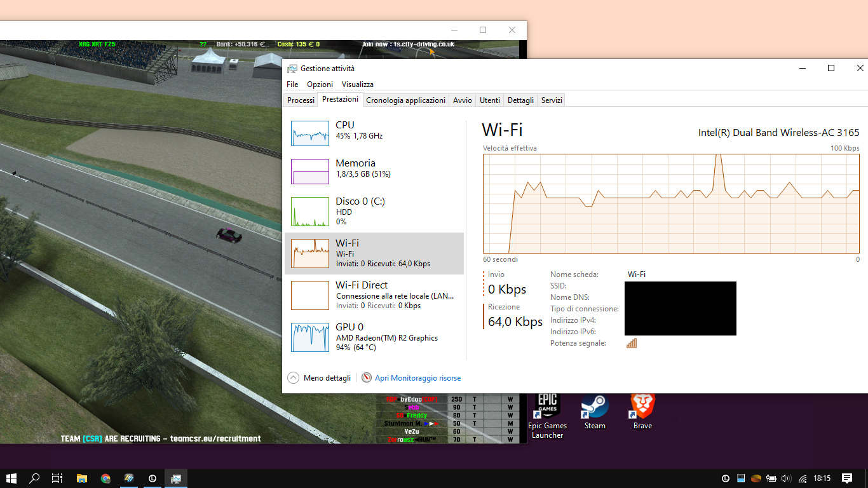The height and width of the screenshot is (488, 868).
Task: Click the game's 'Bank: +50.316 €' readout
Action: point(241,44)
